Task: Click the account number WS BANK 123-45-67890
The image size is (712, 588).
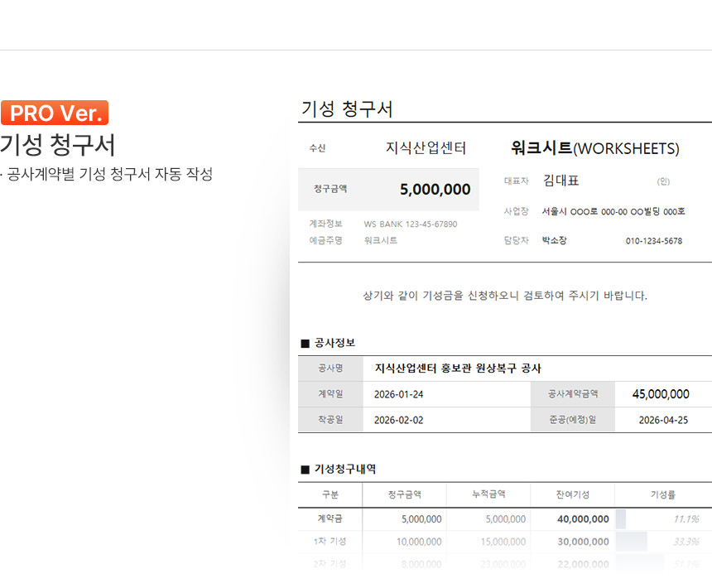Action: point(410,224)
